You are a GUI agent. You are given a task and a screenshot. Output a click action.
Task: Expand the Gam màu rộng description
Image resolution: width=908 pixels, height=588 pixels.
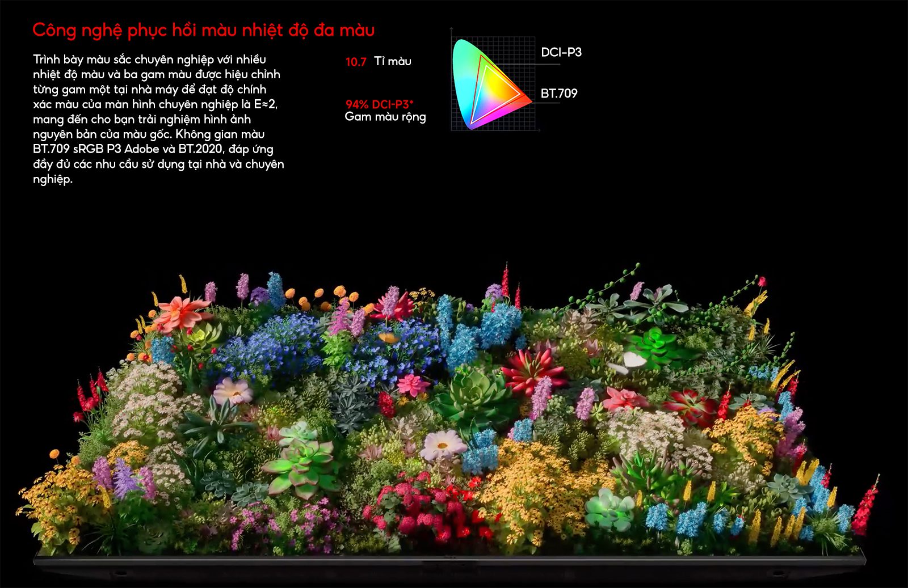pyautogui.click(x=386, y=117)
